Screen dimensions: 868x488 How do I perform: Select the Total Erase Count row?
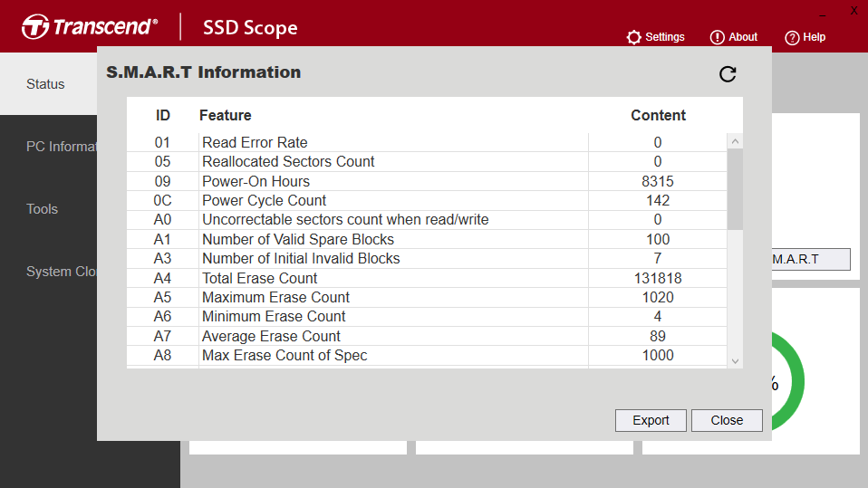coord(427,278)
